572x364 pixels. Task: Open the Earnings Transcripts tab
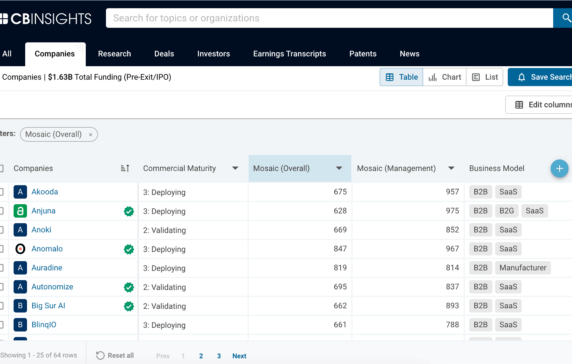click(x=290, y=54)
